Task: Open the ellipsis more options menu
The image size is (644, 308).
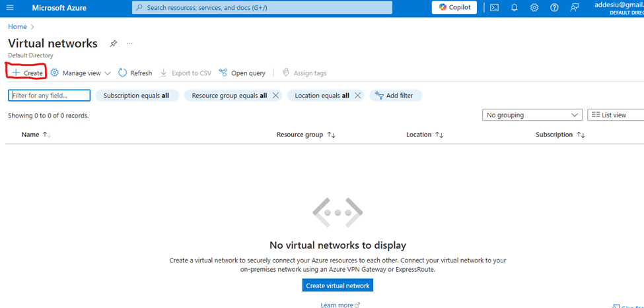Action: tap(129, 44)
